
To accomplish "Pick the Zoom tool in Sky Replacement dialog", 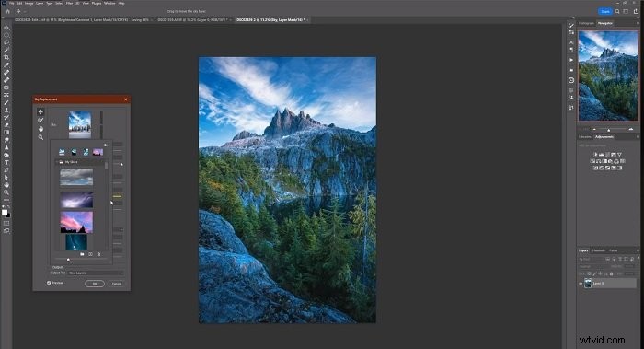I will [x=40, y=137].
